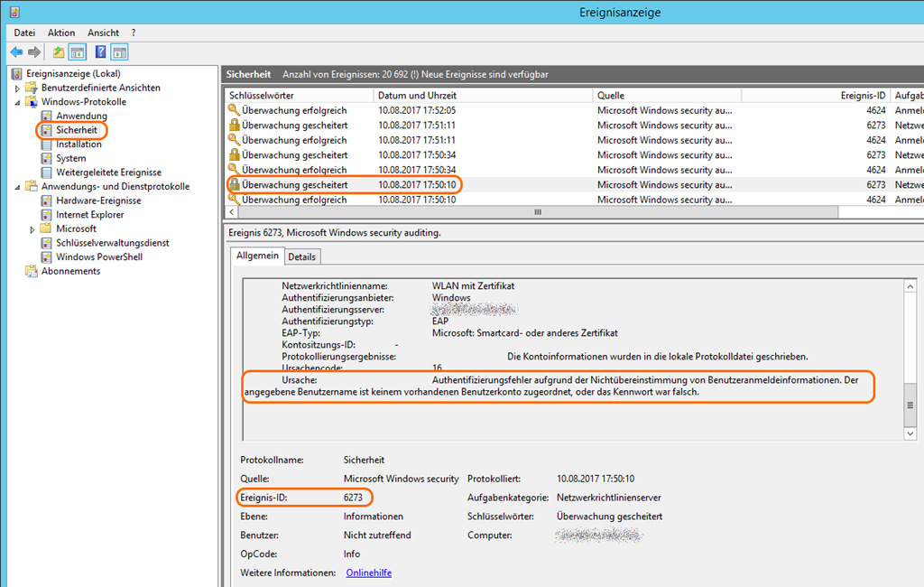Open the Aktion menu
The image size is (924, 587).
pos(61,33)
